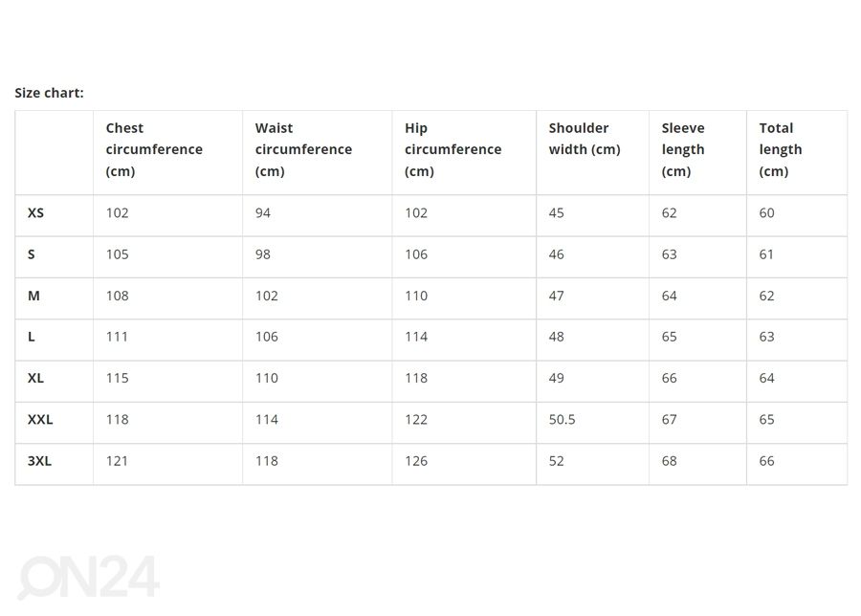Image resolution: width=861 pixels, height=616 pixels.
Task: Select the XXL size row label
Action: point(40,420)
